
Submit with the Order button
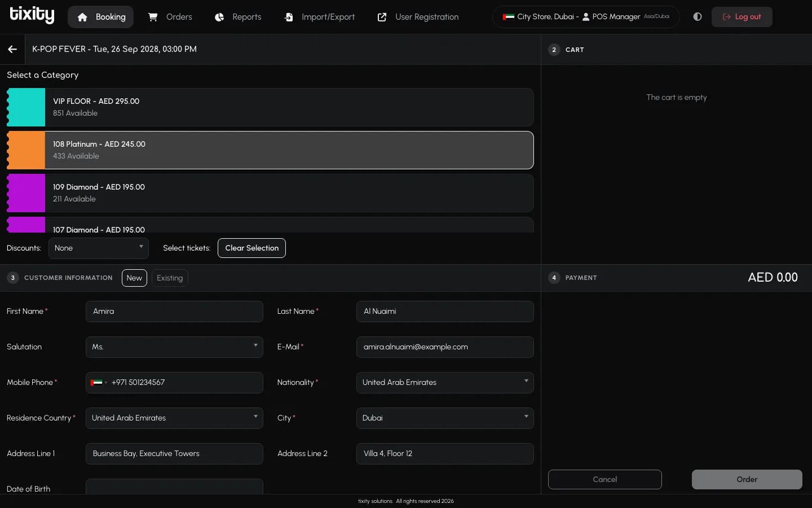coord(747,480)
